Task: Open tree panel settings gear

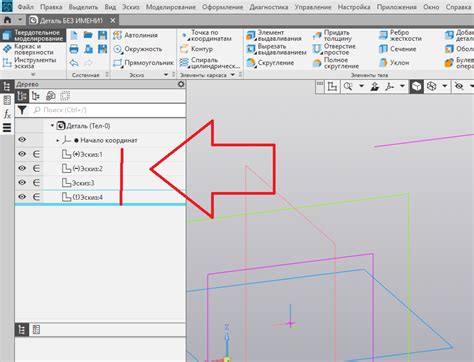Action: (181, 84)
